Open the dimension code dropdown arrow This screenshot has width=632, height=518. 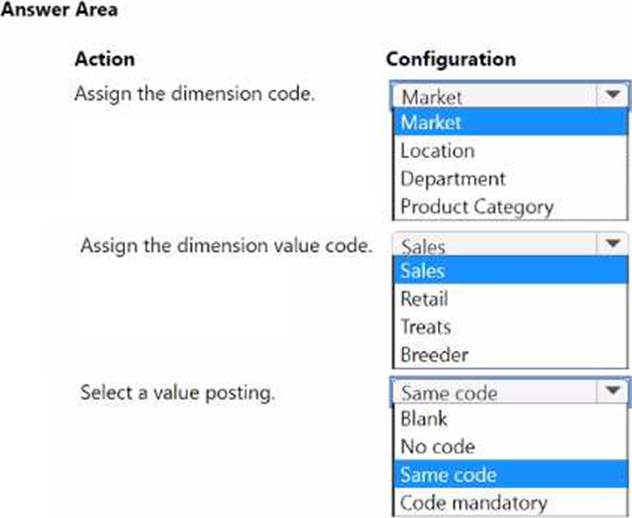pos(611,96)
